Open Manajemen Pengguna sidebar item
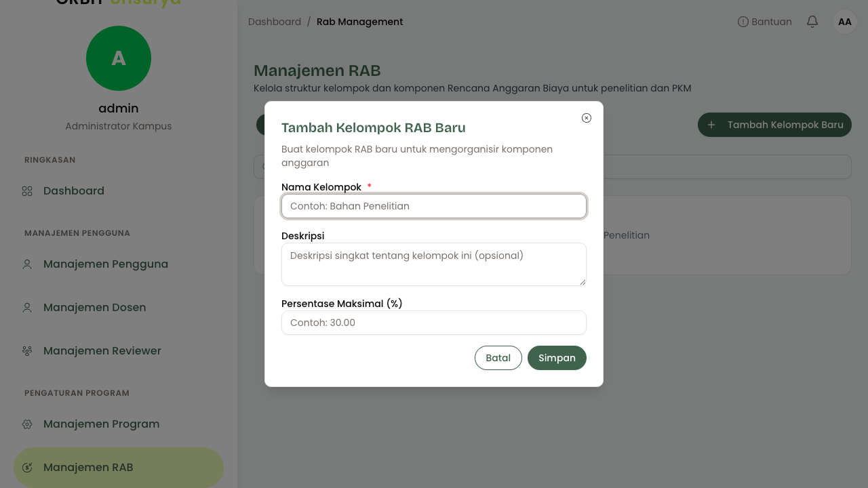 (119, 264)
